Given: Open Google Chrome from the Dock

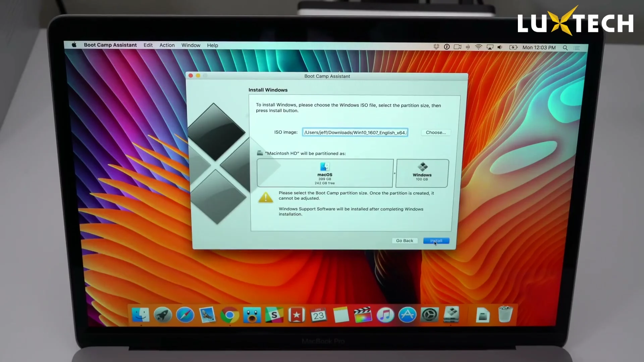Looking at the screenshot, I should [229, 315].
